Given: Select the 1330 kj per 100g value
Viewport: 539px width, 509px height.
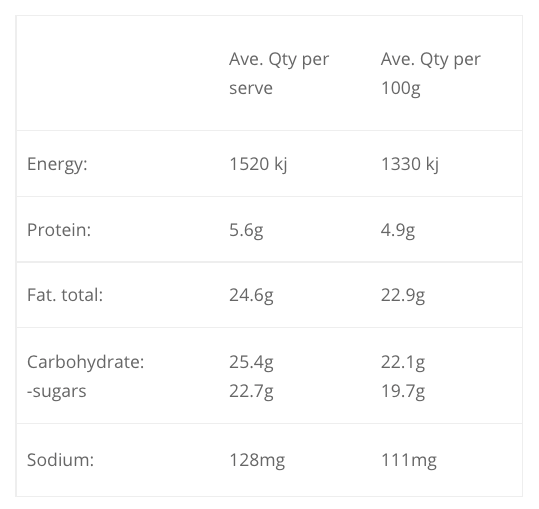Looking at the screenshot, I should point(410,164).
